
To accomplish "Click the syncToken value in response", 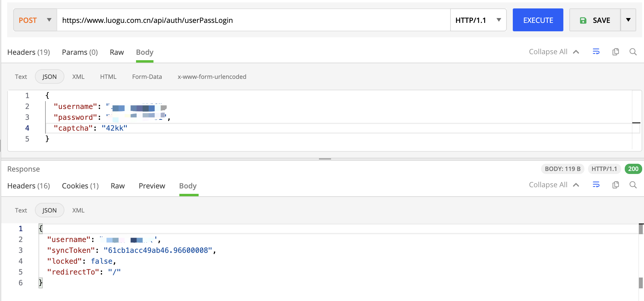I will (x=158, y=250).
